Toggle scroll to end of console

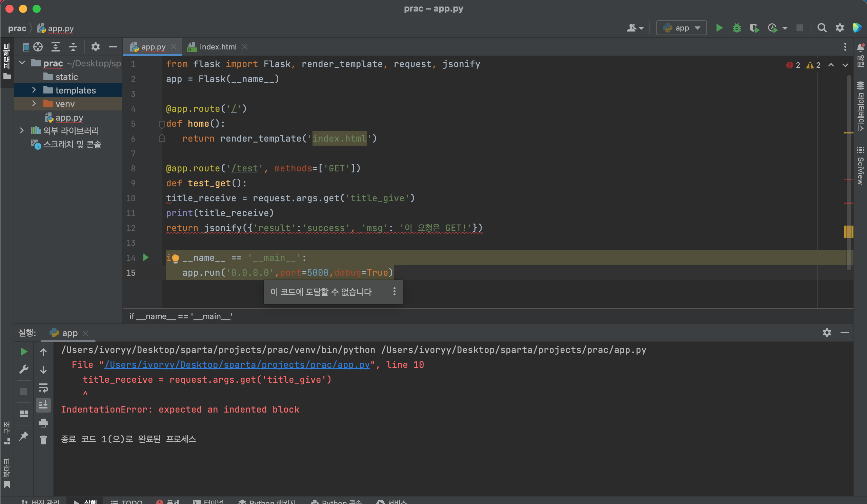click(x=43, y=405)
